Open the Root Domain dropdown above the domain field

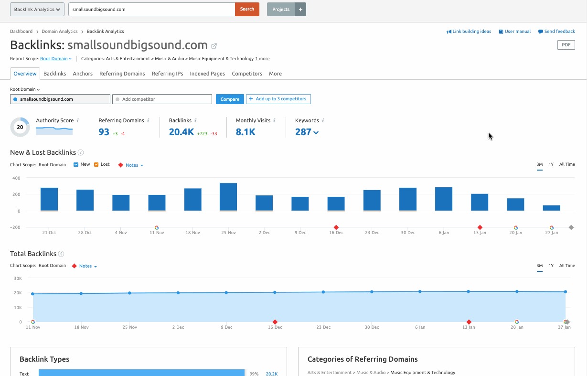(25, 89)
